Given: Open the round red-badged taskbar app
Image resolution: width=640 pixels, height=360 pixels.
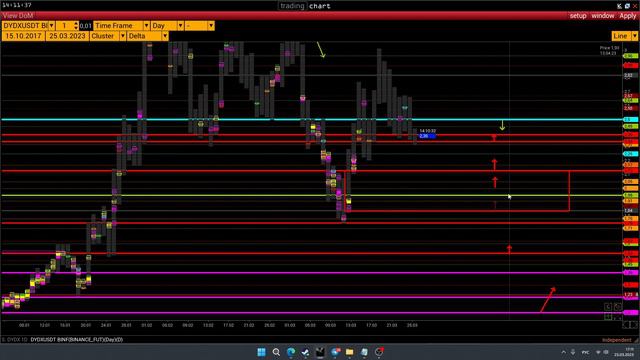Looking at the screenshot, I should pyautogui.click(x=379, y=351).
